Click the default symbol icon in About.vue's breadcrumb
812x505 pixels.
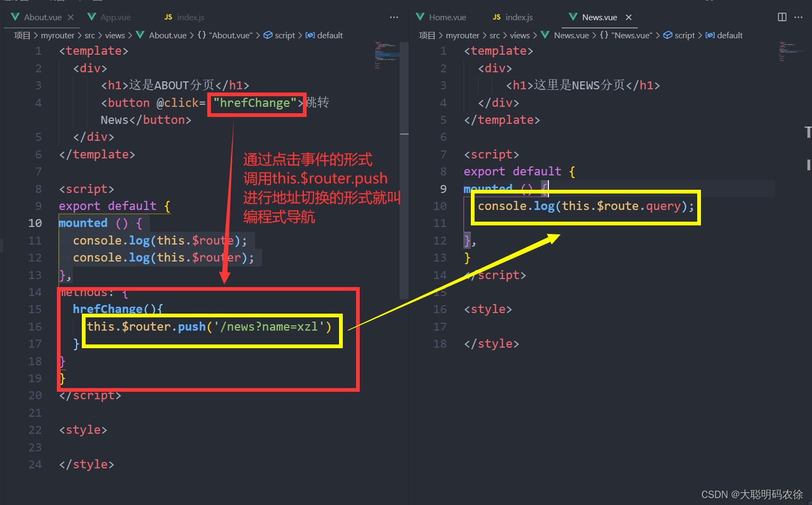(310, 35)
